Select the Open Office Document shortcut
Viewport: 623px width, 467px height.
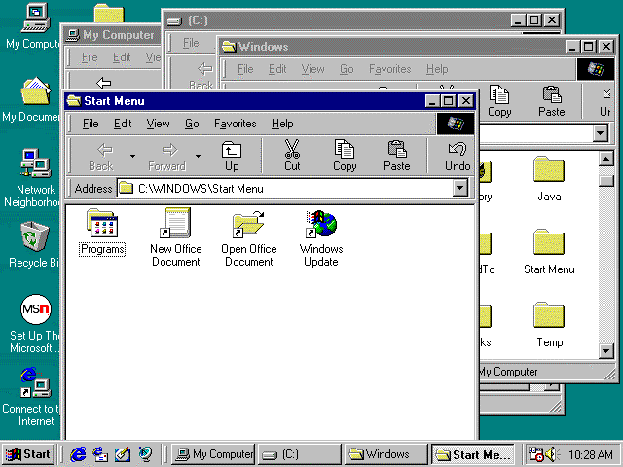coord(248,224)
